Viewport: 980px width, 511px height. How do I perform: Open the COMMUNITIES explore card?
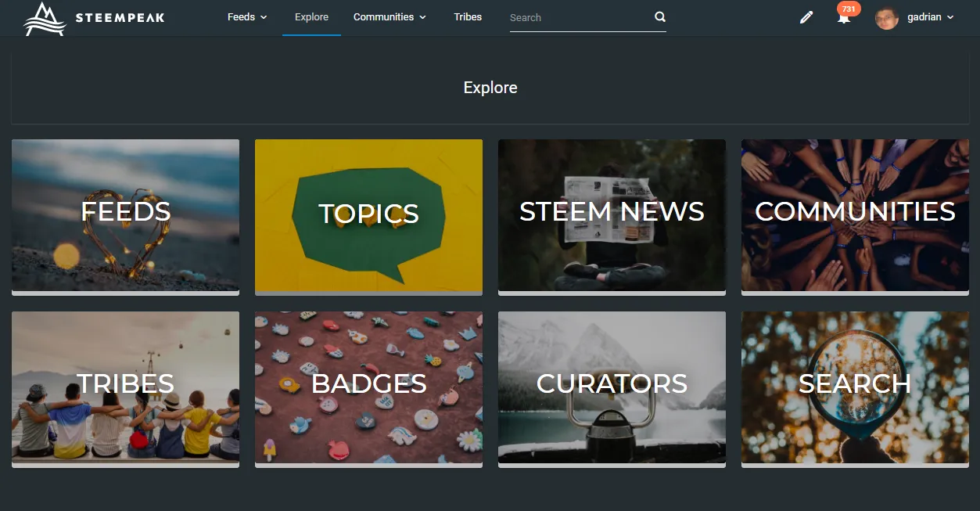855,217
